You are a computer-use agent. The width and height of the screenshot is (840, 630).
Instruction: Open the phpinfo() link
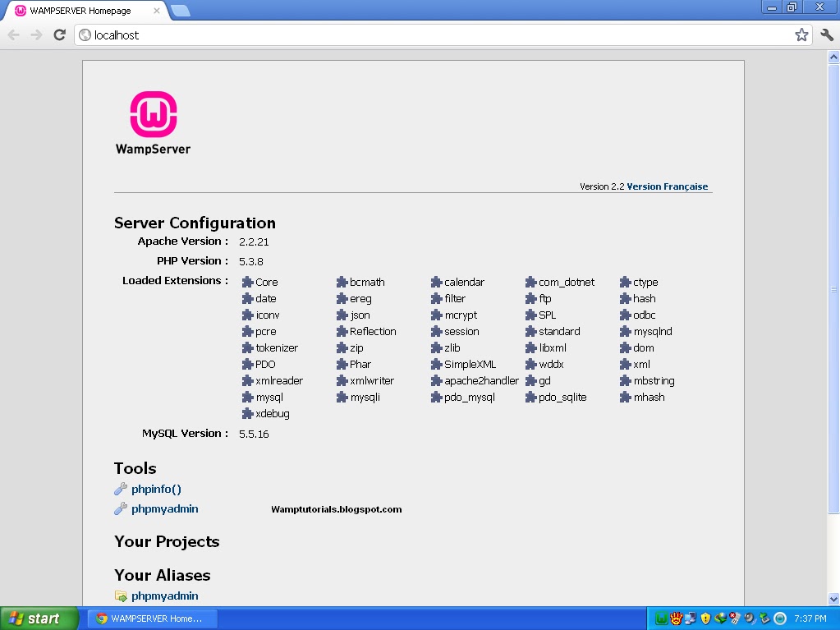coord(156,489)
